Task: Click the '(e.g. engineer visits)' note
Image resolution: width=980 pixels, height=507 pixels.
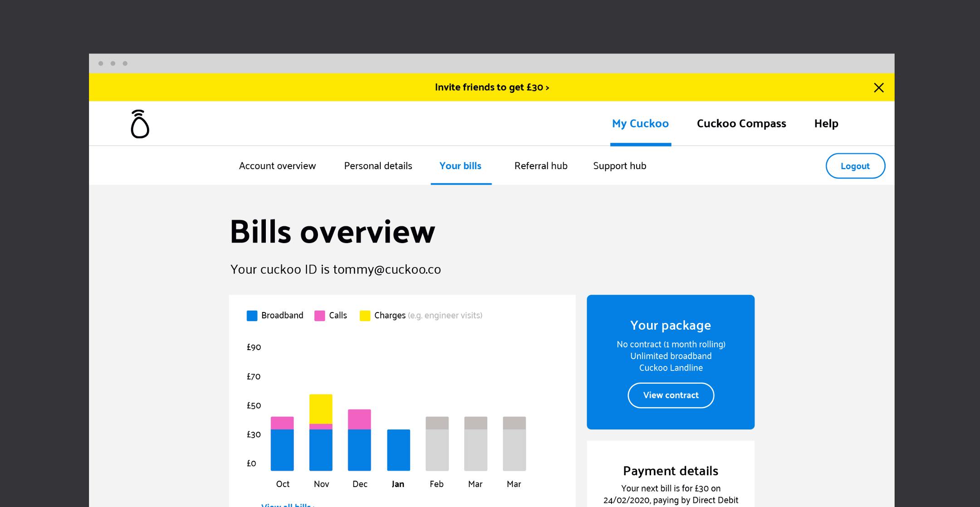Action: point(445,316)
